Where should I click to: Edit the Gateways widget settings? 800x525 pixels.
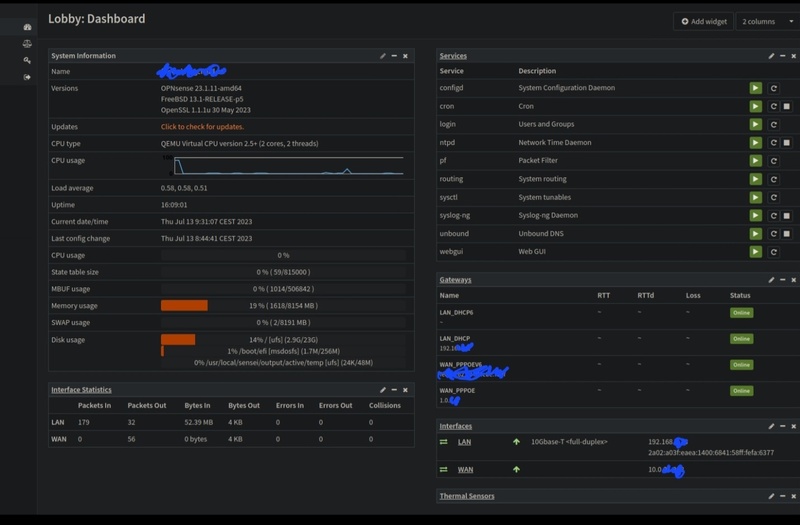coord(771,280)
